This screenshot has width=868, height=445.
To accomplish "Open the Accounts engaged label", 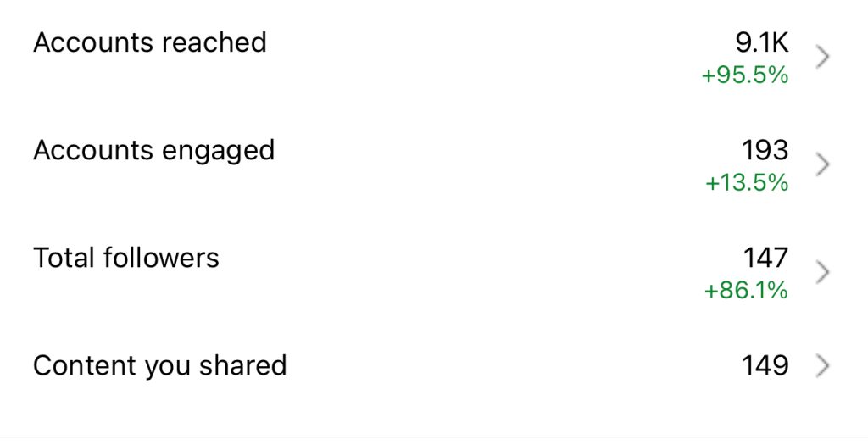I will coord(154,150).
